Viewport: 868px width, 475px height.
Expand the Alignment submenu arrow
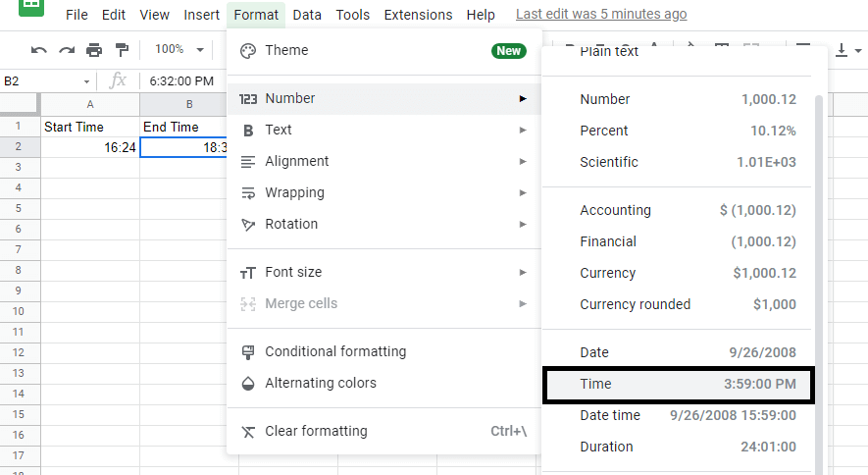523,162
